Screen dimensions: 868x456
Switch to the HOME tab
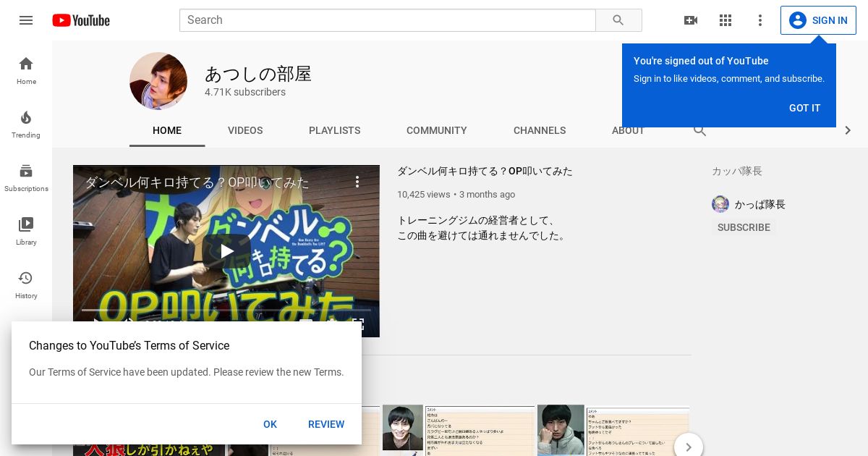(167, 130)
